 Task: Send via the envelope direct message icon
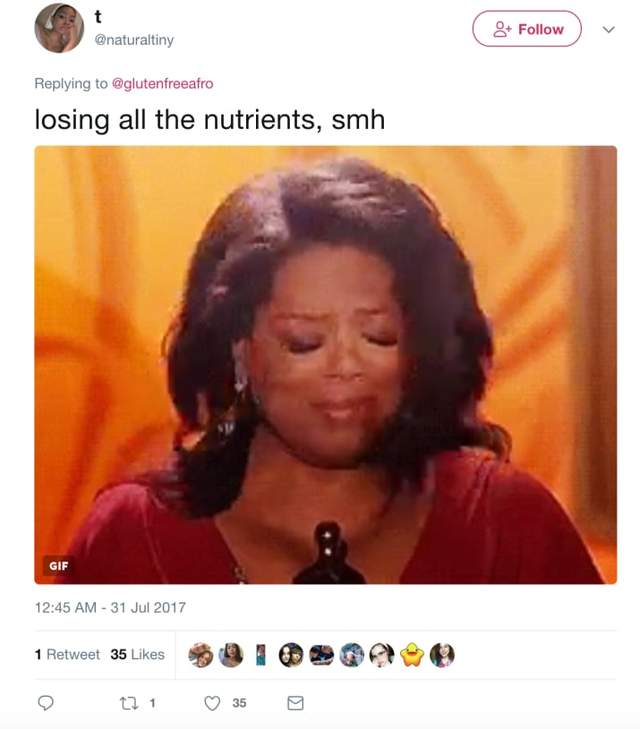295,703
